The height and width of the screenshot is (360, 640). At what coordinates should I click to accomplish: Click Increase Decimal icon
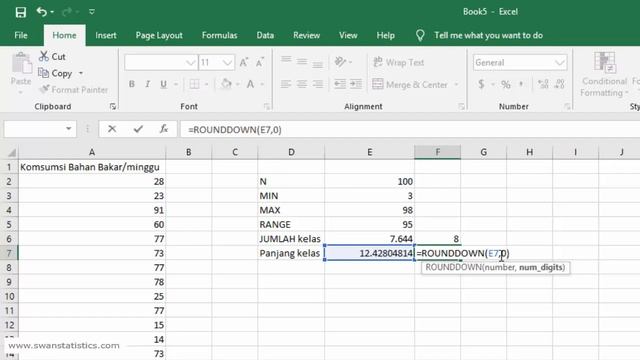543,84
